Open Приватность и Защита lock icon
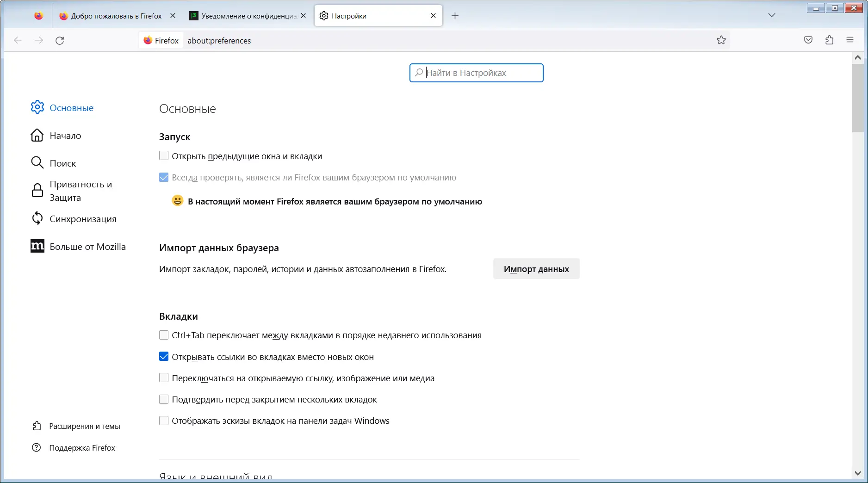The image size is (868, 483). (37, 190)
